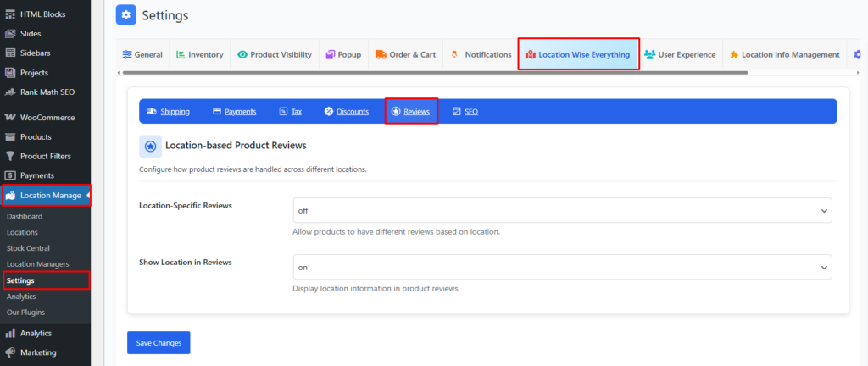Click the Marketing megaphone icon
The width and height of the screenshot is (868, 366).
(10, 352)
